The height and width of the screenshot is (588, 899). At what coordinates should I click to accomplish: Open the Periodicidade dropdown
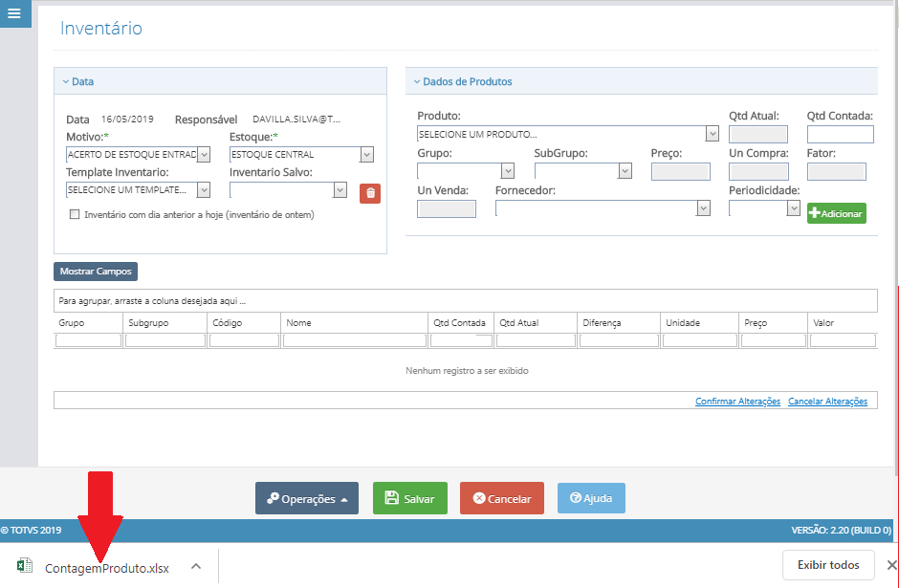click(x=794, y=208)
